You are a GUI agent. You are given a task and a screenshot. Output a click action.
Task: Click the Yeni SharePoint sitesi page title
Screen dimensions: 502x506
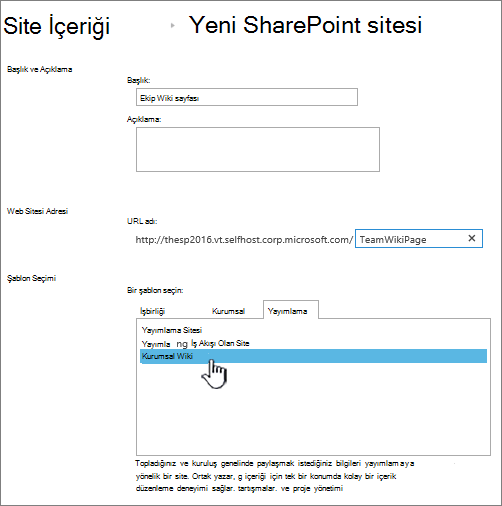pos(305,25)
